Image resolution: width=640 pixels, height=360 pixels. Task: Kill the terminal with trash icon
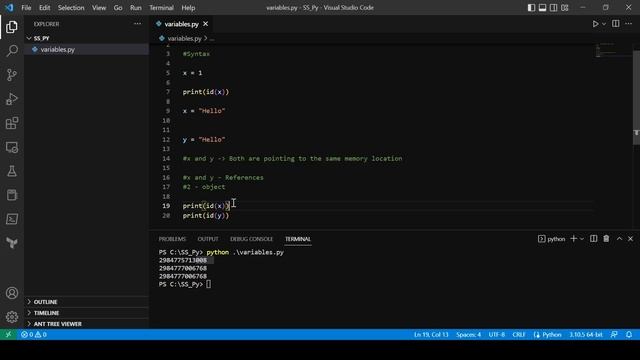click(606, 239)
